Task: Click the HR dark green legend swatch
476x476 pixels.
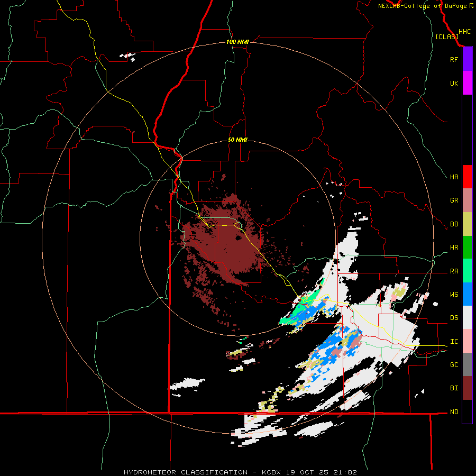Action: pos(467,248)
